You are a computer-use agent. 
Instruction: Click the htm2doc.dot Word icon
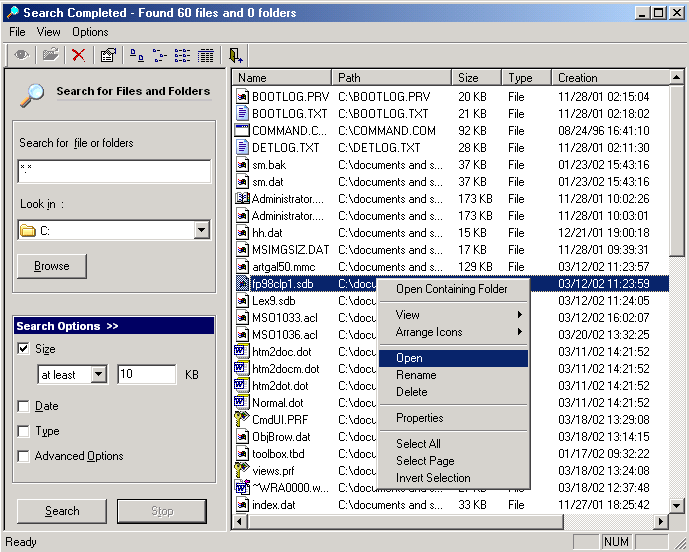[x=241, y=352]
